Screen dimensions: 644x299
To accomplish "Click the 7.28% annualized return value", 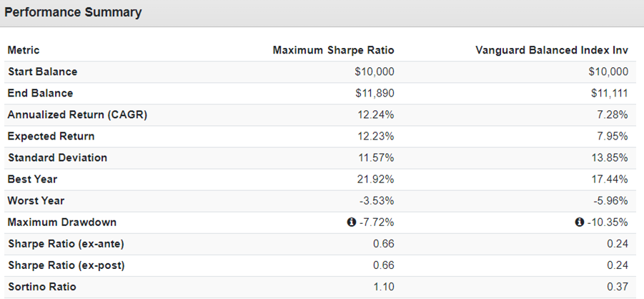I will pyautogui.click(x=613, y=114).
